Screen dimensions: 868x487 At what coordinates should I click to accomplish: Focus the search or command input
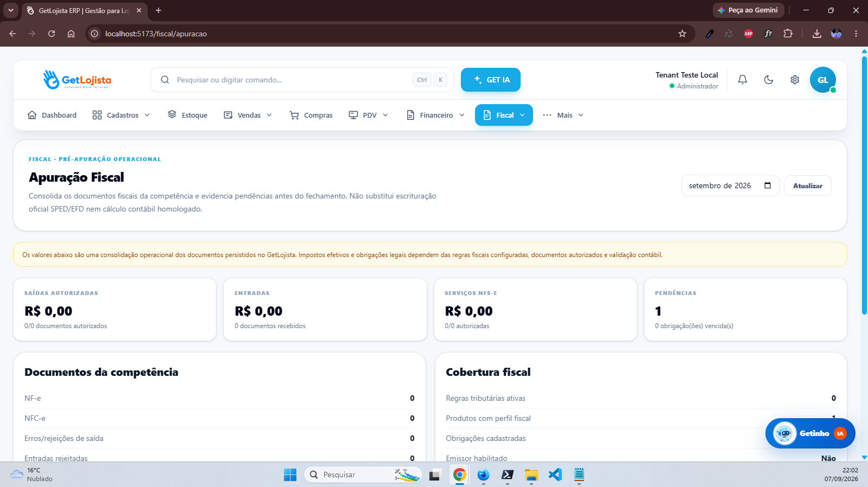302,80
